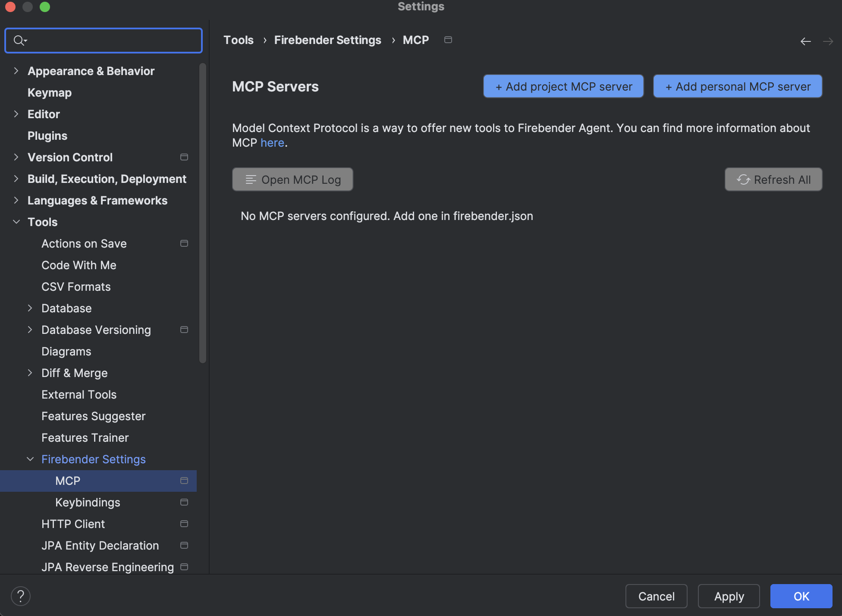Viewport: 842px width, 616px height.
Task: Navigate forward with the right arrow
Action: [x=828, y=41]
